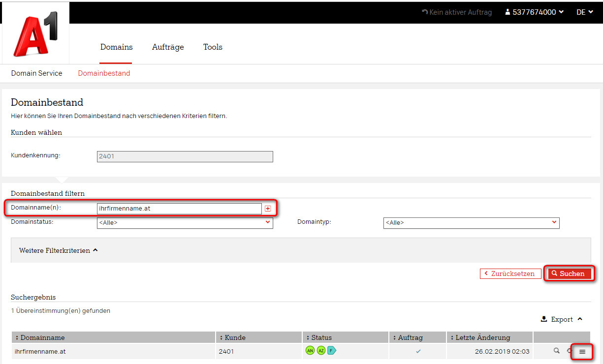This screenshot has height=364, width=603.
Task: Sort results by the Auftrag column
Action: coord(407,337)
